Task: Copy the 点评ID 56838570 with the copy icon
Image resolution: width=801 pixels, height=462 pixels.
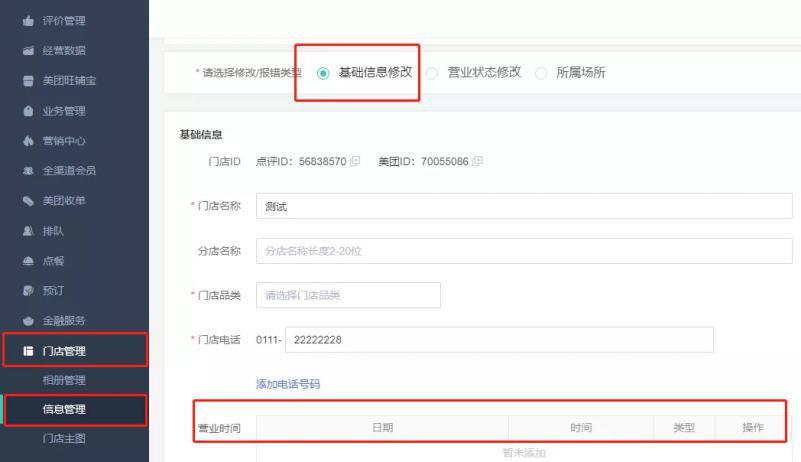Action: (x=355, y=161)
